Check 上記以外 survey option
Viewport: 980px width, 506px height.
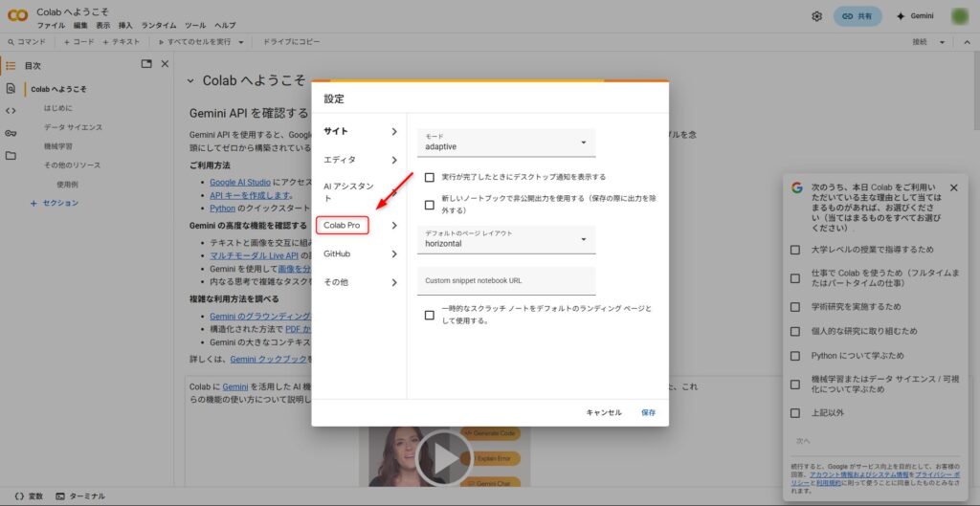click(x=795, y=413)
